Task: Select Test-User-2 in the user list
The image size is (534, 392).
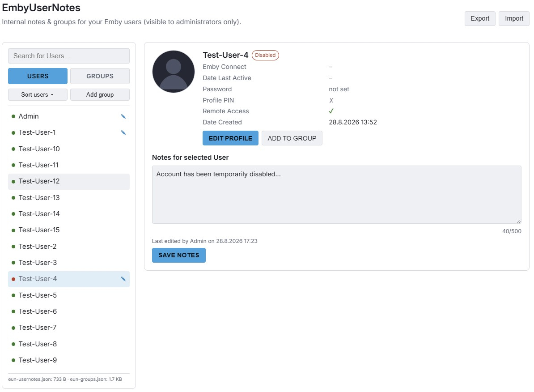Action: (x=69, y=247)
